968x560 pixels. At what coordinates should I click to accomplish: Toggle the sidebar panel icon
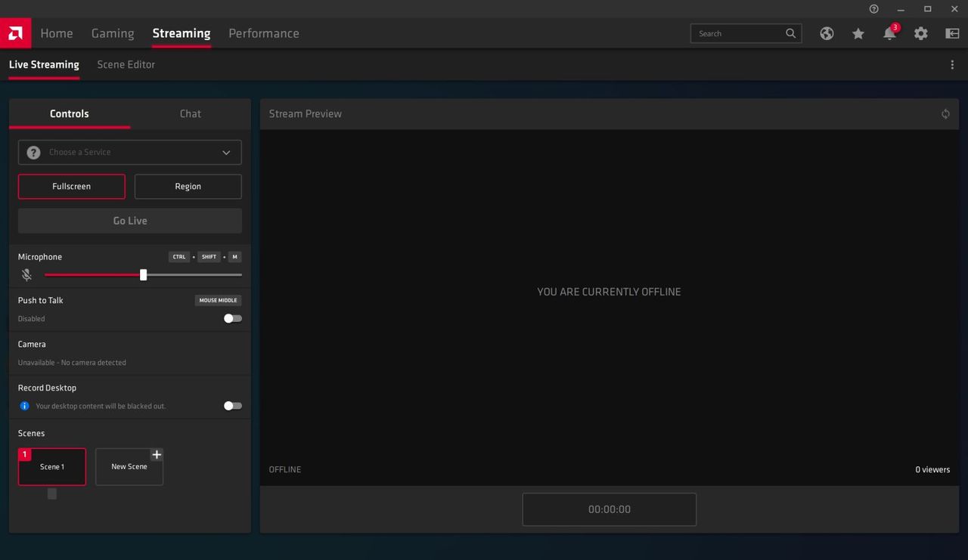pyautogui.click(x=952, y=33)
